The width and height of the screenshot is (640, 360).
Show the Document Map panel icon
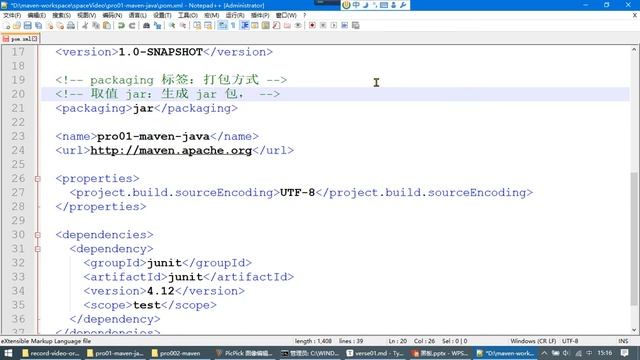[x=266, y=25]
